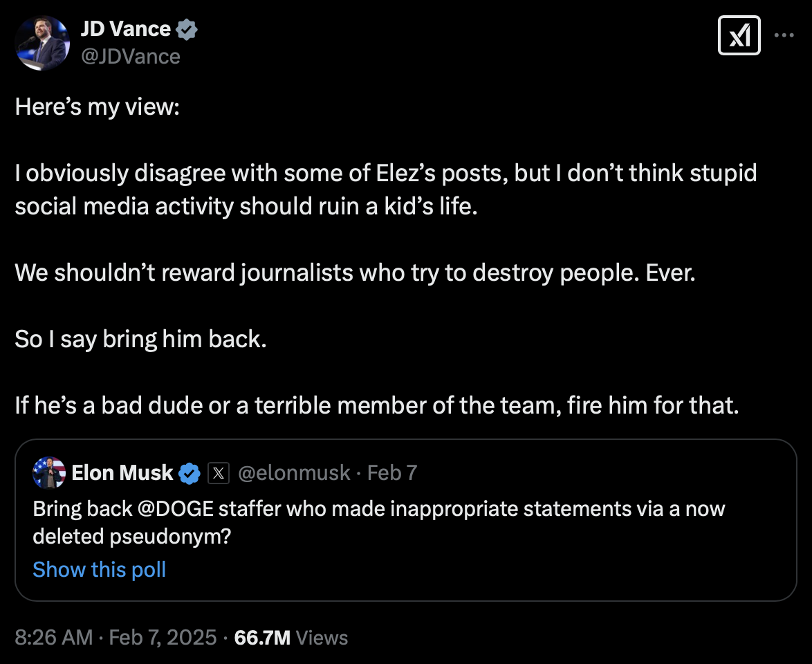Click the sentence about rewarding journalists
The image size is (812, 664).
click(354, 273)
